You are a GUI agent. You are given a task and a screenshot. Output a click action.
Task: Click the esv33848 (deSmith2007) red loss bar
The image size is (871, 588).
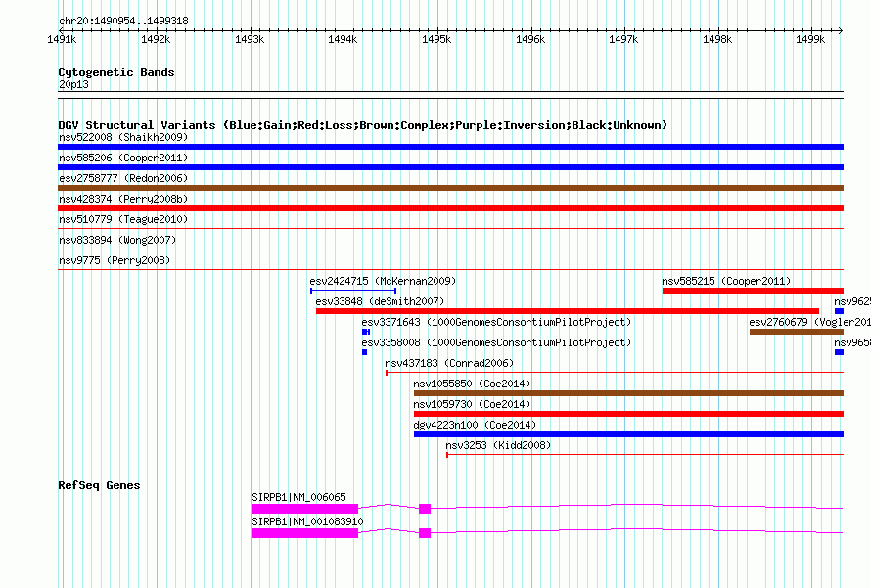coord(568,311)
